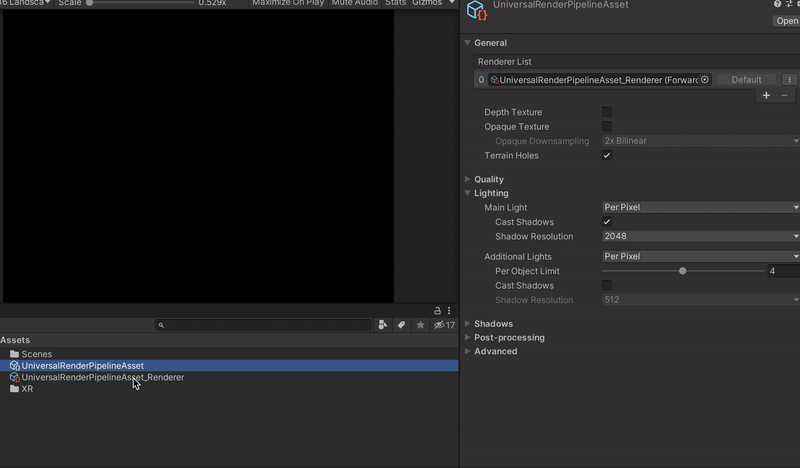Viewport: 800px width, 468px height.
Task: Open Additional Lights Shadow Resolution dropdown 512
Action: click(701, 300)
